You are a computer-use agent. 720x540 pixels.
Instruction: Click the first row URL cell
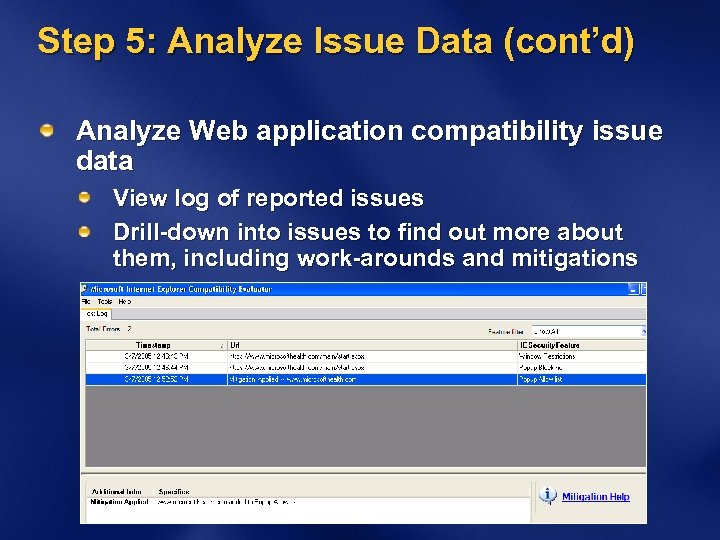click(x=372, y=356)
